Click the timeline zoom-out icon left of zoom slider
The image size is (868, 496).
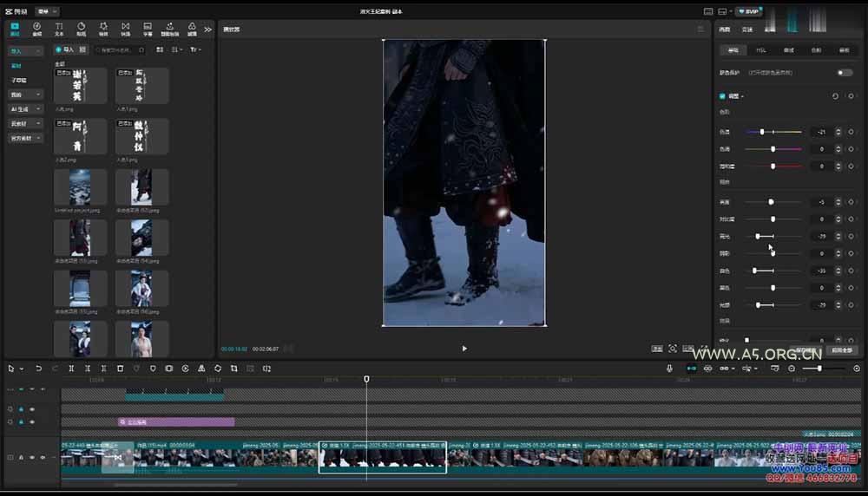coord(792,369)
